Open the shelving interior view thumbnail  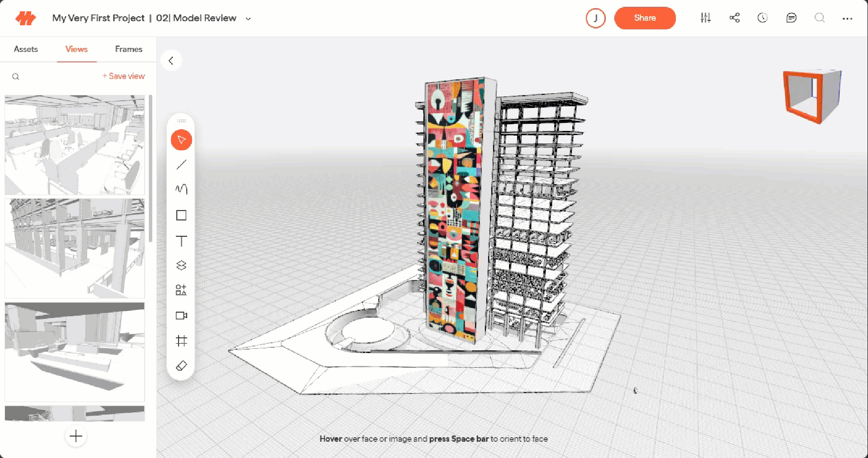tap(75, 248)
